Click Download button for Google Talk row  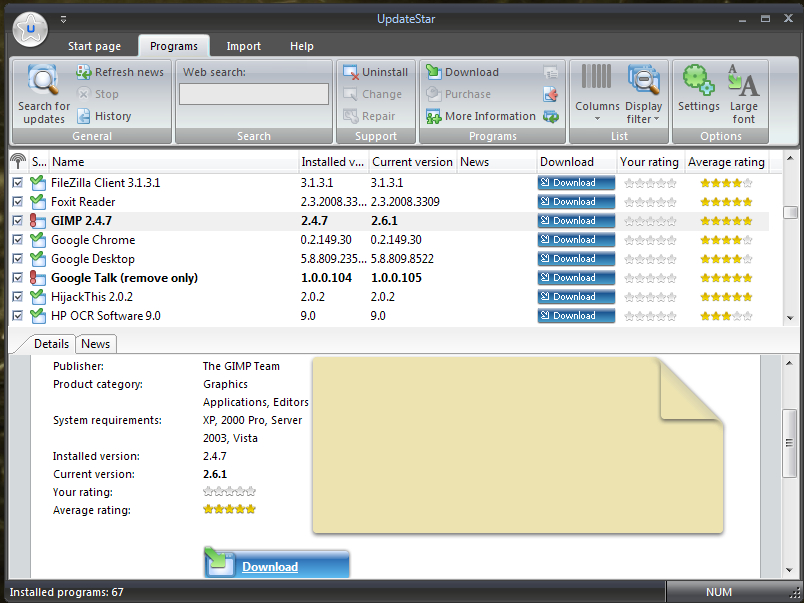(576, 277)
